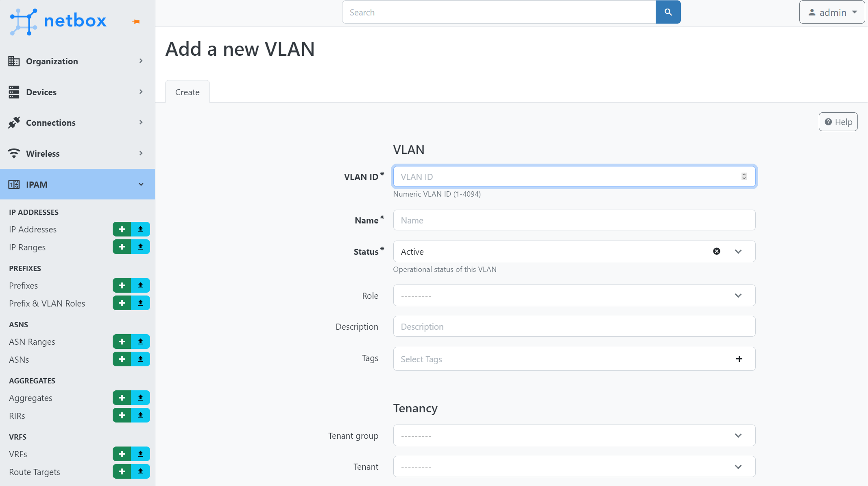Quick-add a new IP Address
The image size is (868, 486).
tap(122, 229)
